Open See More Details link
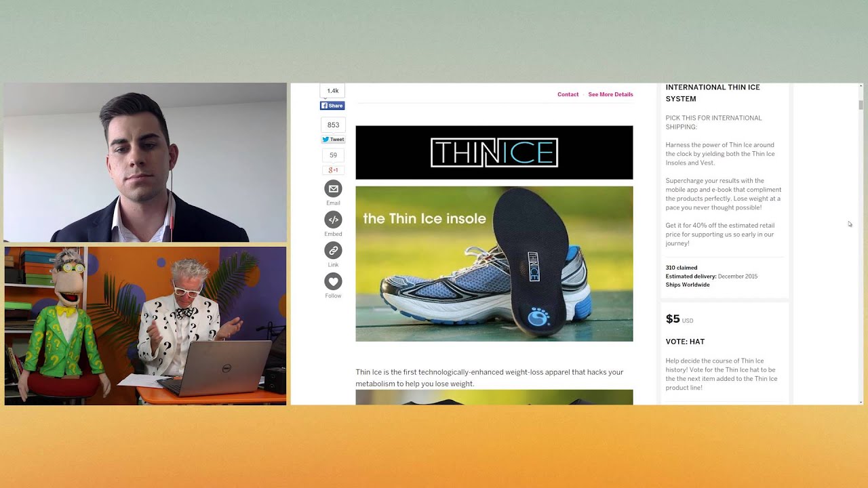This screenshot has height=488, width=868. point(610,94)
